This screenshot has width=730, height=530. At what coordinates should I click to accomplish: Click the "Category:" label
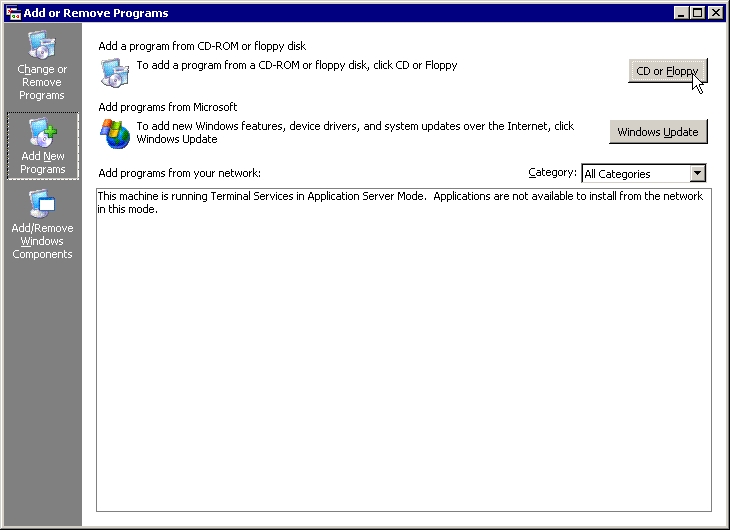tap(552, 173)
